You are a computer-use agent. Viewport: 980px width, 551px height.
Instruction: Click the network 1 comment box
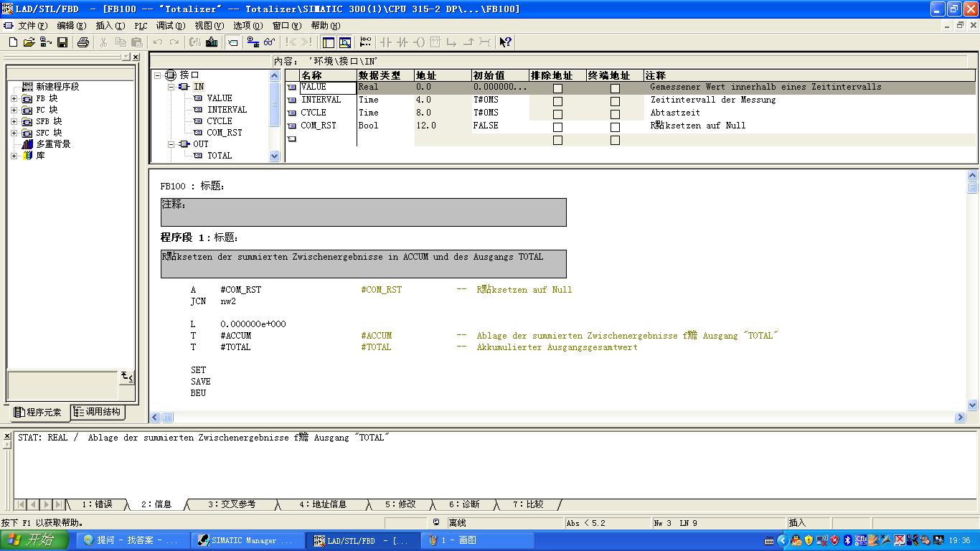point(364,264)
